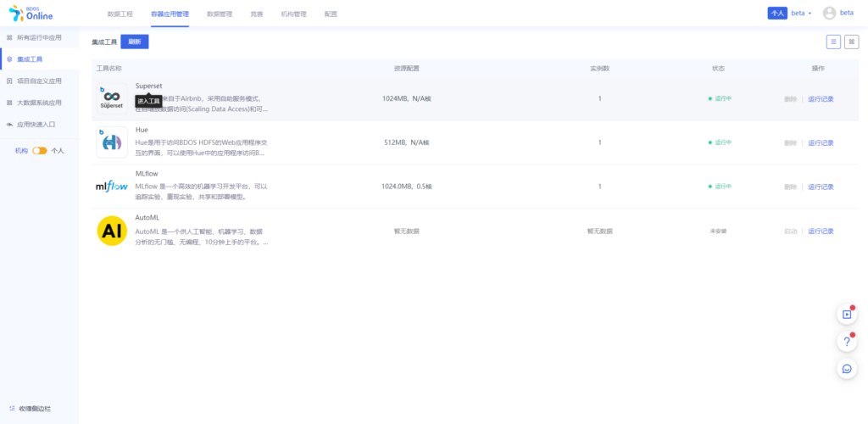Open the Hue tool name
The width and height of the screenshot is (868, 424).
coord(142,130)
